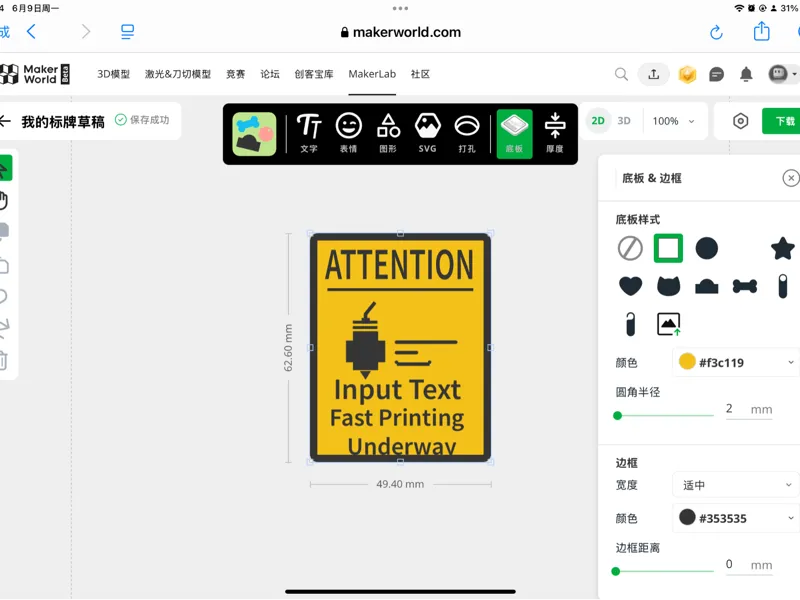Close the 底板 & 边框 panel

tap(790, 178)
